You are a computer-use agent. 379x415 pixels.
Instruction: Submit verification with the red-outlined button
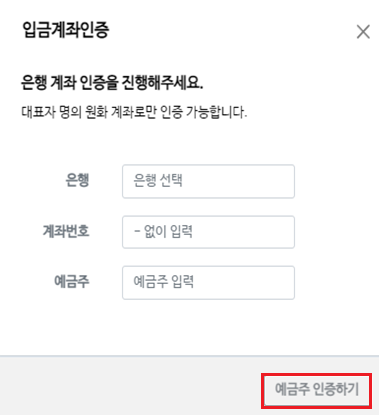click(x=316, y=391)
